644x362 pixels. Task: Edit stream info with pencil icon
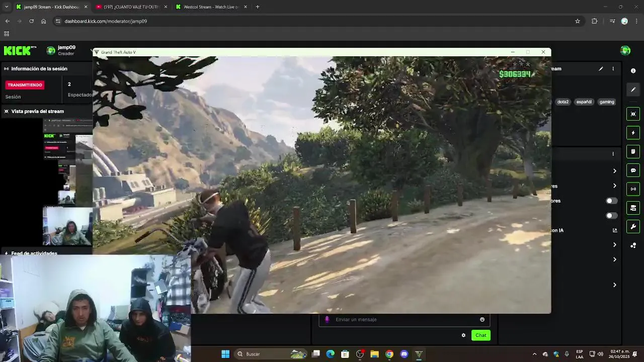pyautogui.click(x=601, y=69)
